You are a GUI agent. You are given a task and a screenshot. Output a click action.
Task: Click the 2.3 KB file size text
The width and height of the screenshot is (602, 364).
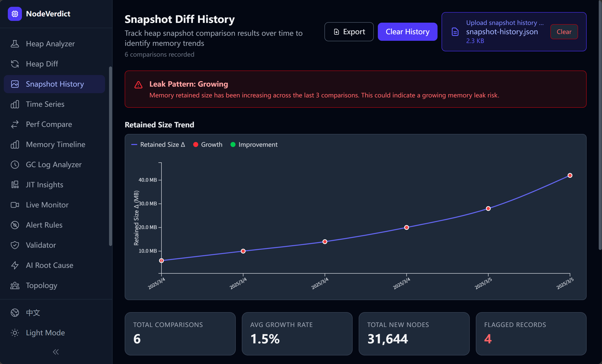(475, 41)
